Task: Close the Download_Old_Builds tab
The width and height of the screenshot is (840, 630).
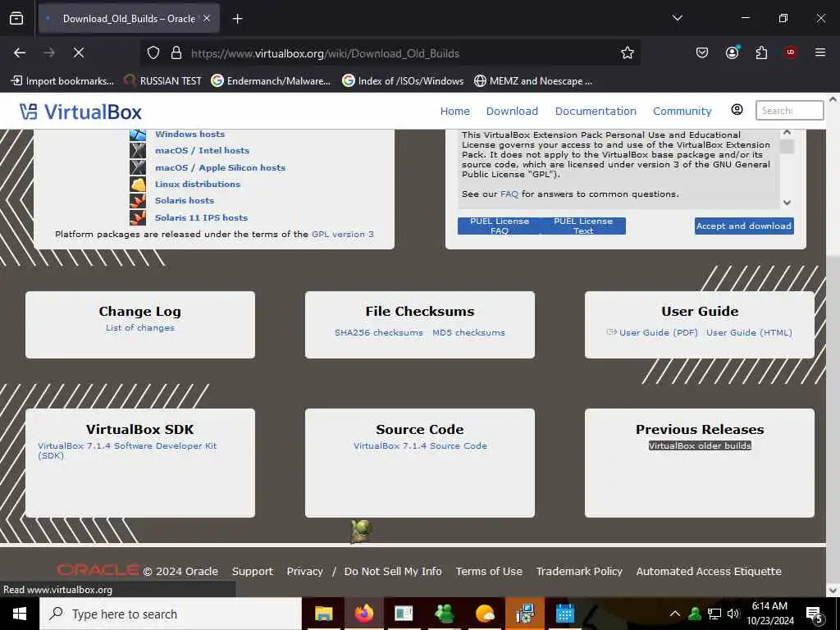Action: pos(207,18)
